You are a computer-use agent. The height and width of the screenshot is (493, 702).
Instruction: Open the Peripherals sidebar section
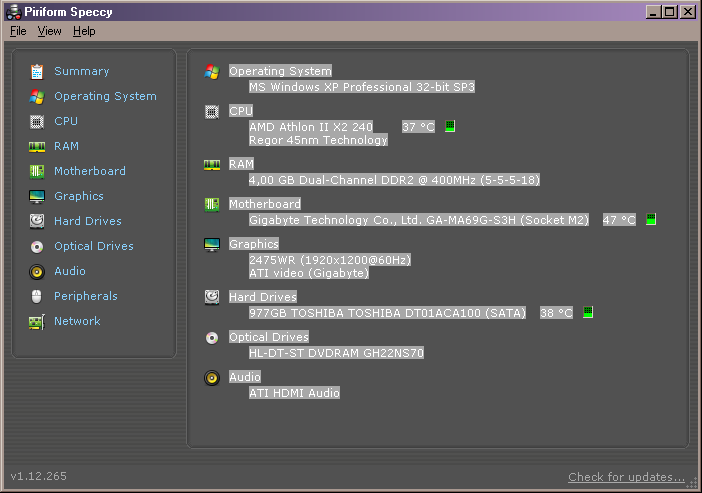(x=86, y=296)
